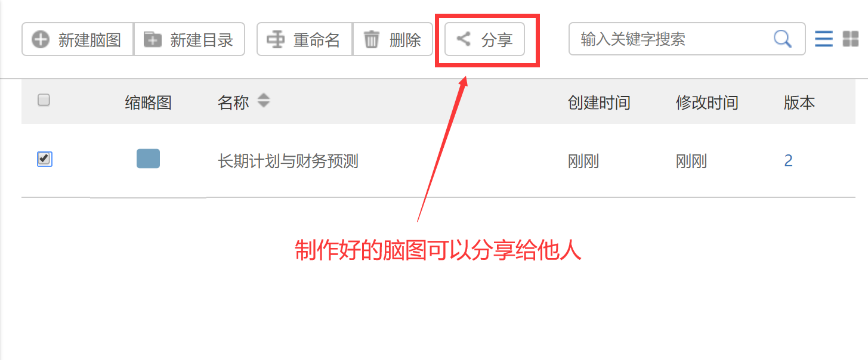Screen dimensions: 868x360
Task: Click the plus icon for 新建脑图
Action: (41, 40)
